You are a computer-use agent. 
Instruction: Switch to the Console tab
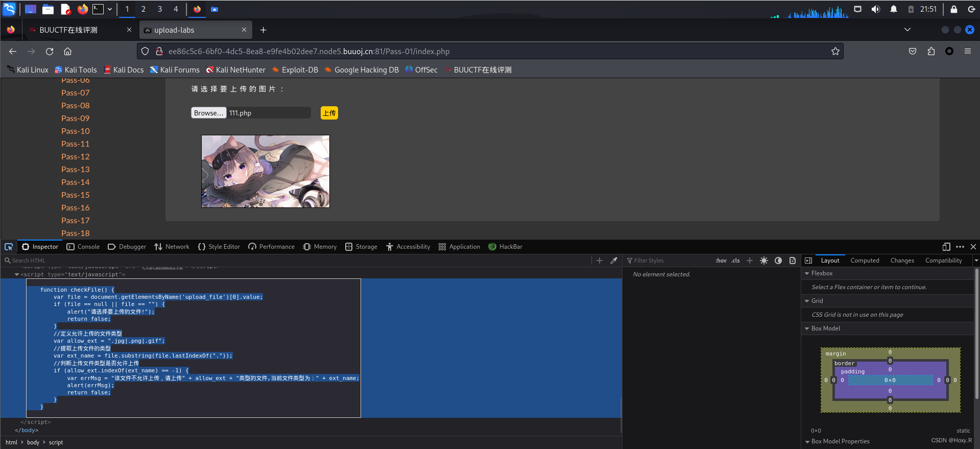pos(83,247)
